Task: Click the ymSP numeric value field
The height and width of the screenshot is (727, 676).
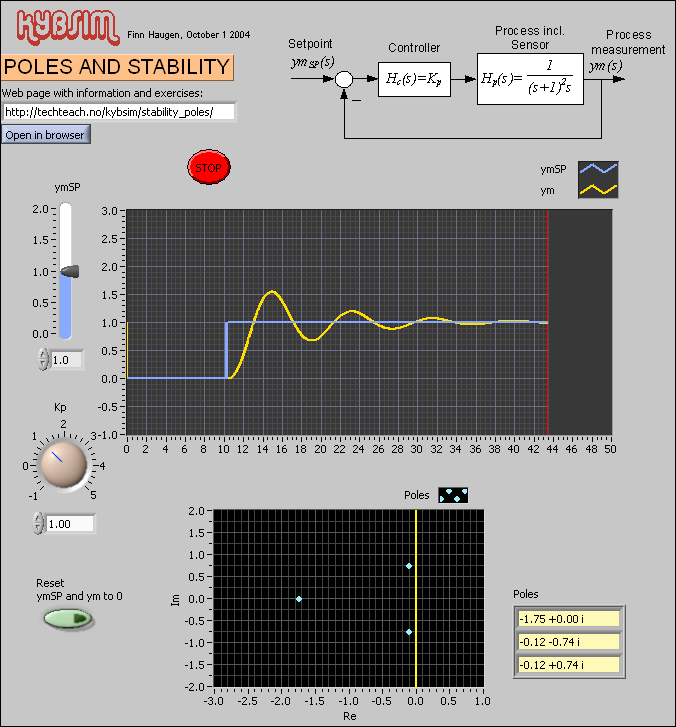Action: pyautogui.click(x=66, y=360)
